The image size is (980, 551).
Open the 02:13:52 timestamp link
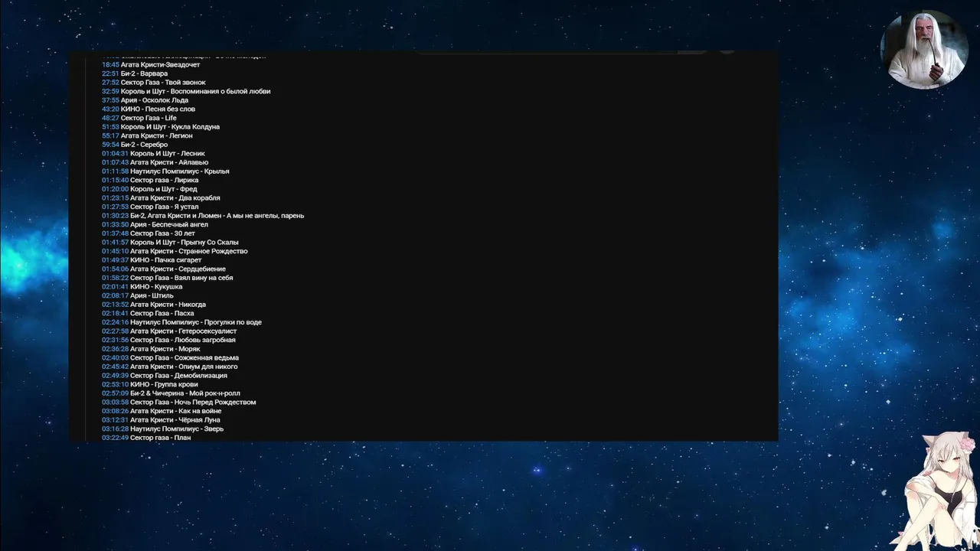[x=115, y=305]
